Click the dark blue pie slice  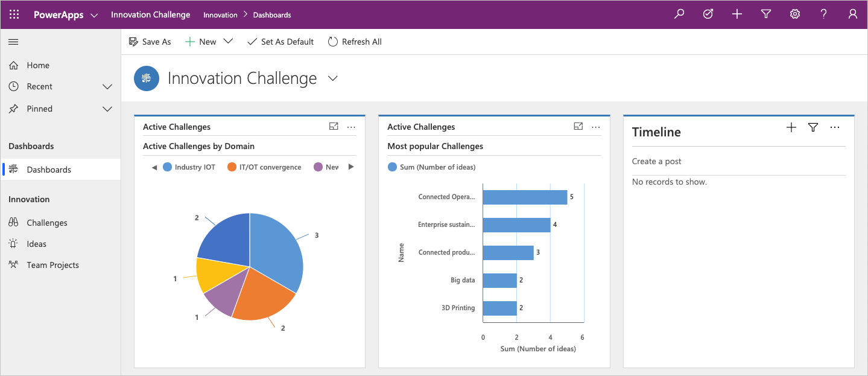click(227, 241)
